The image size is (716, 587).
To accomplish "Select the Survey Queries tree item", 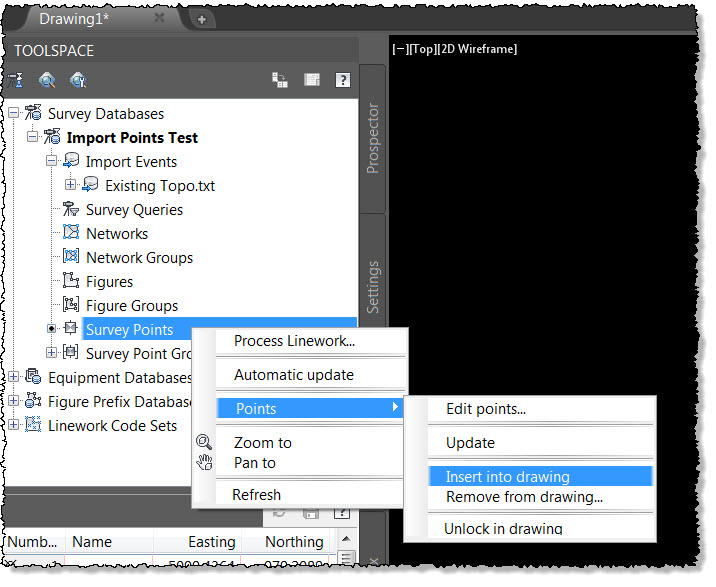I will click(x=134, y=209).
